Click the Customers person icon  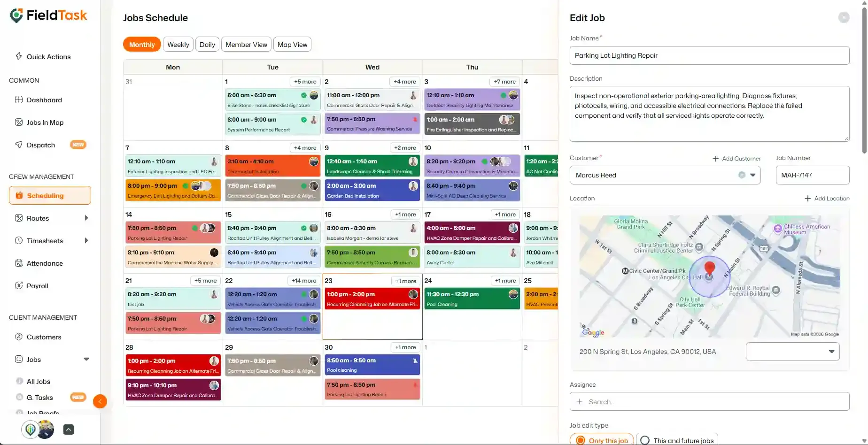[x=19, y=337]
